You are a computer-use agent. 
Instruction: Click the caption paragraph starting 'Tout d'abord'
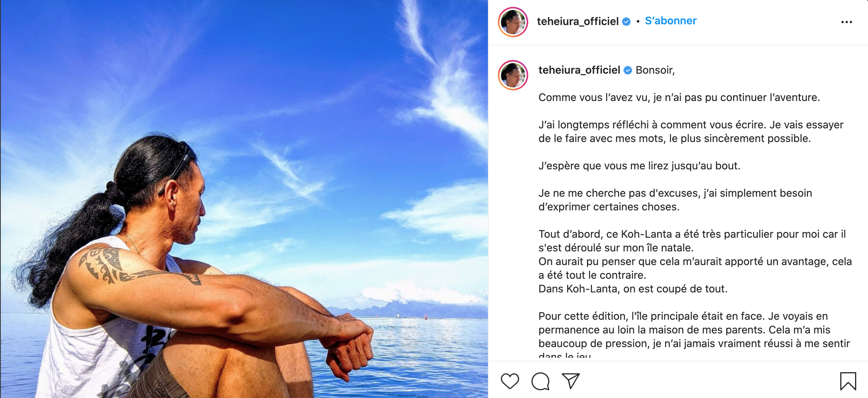coord(695,261)
